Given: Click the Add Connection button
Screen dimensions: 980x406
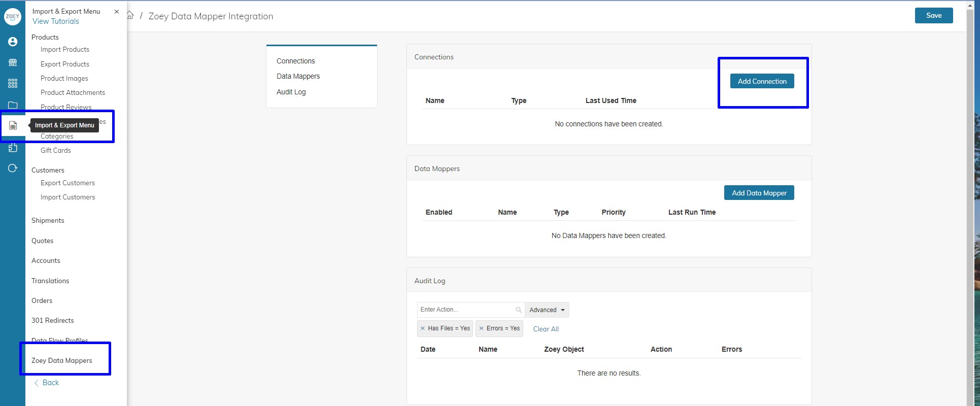Looking at the screenshot, I should point(762,81).
